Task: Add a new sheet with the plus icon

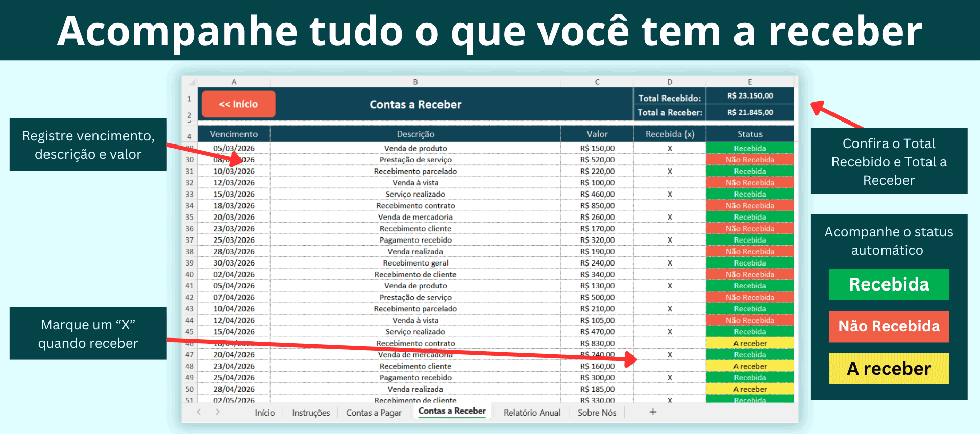Action: (653, 412)
